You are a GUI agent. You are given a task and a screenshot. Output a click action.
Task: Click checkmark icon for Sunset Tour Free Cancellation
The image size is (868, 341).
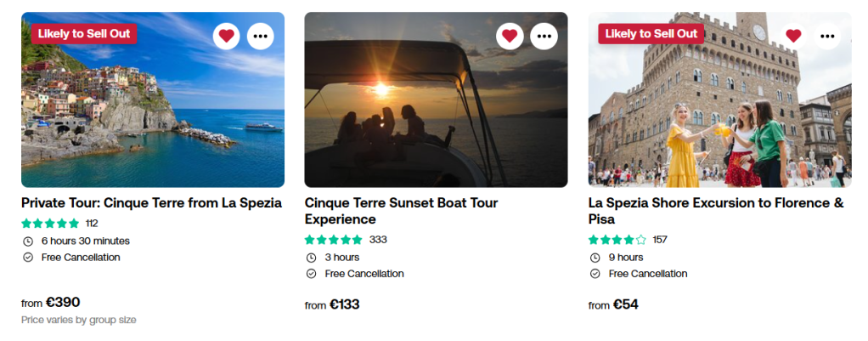point(311,274)
